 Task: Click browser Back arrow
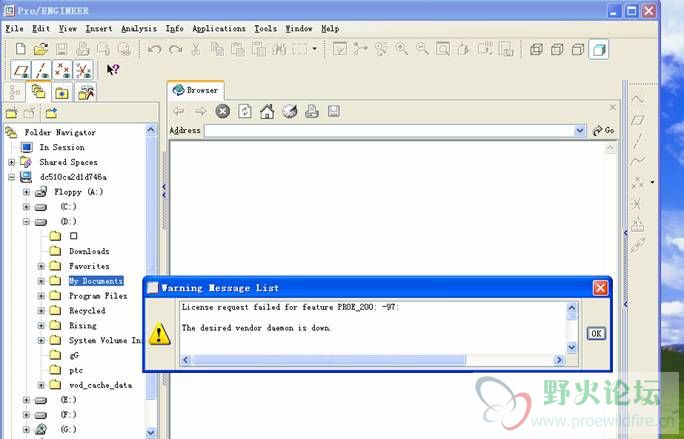tap(178, 111)
